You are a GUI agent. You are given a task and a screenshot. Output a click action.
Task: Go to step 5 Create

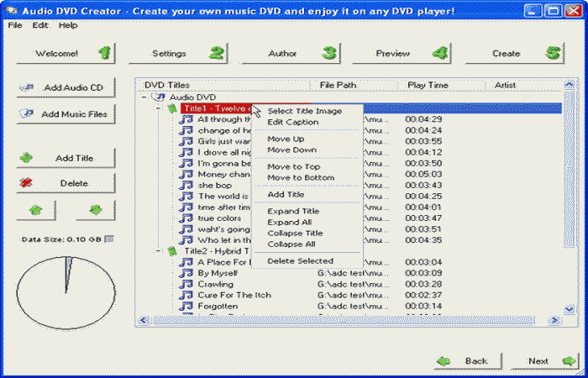click(x=514, y=53)
